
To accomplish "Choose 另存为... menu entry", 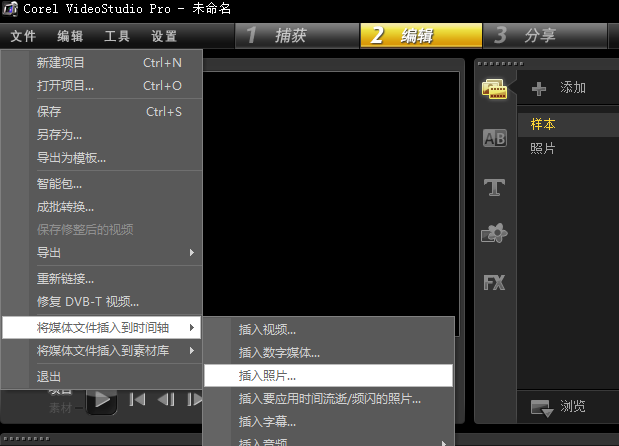I will coord(102,135).
